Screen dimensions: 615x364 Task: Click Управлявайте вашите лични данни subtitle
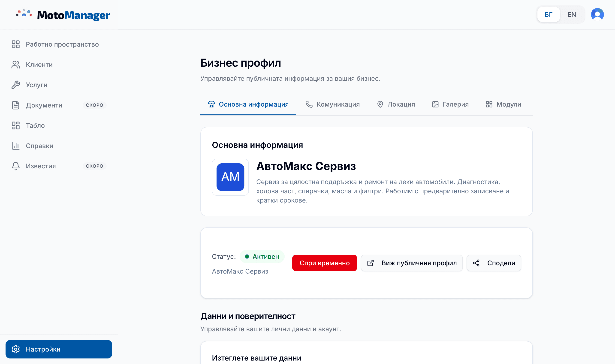pos(270,329)
